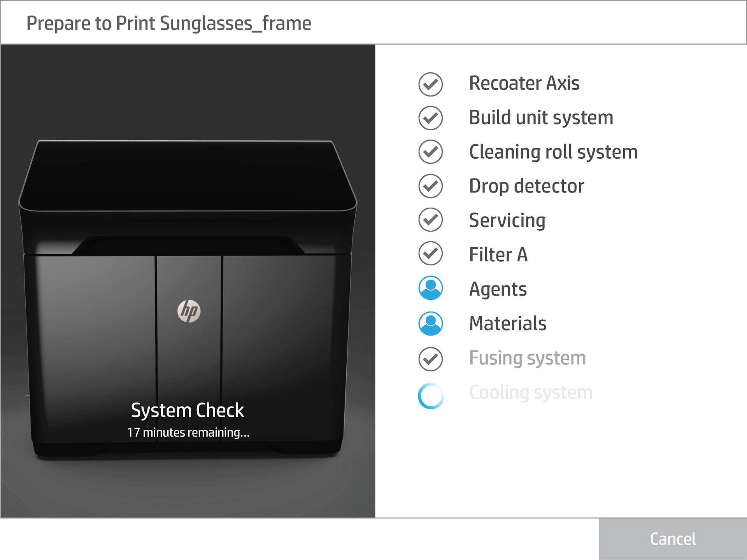Screen dimensions: 747x560
Task: Click the Recoater Axis label
Action: point(524,83)
